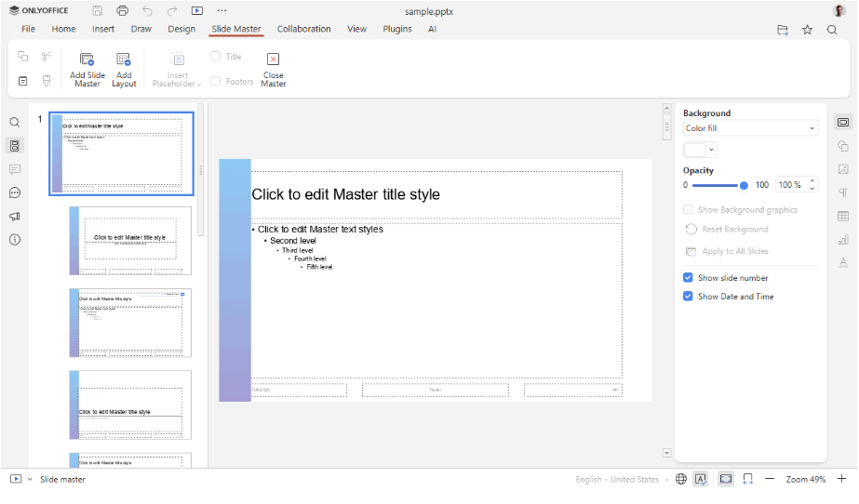Click the Print icon in title bar
859x504 pixels.
[123, 11]
